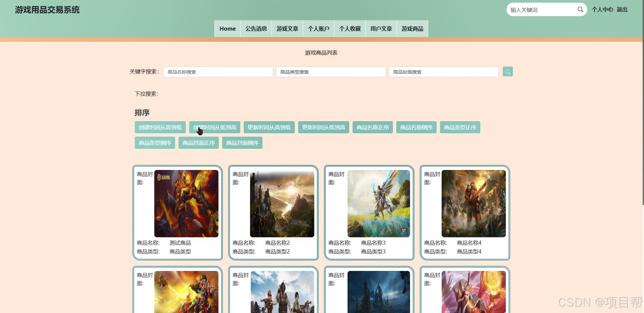Focus the 商品封面搜索 input field
The height and width of the screenshot is (313, 644).
(444, 72)
